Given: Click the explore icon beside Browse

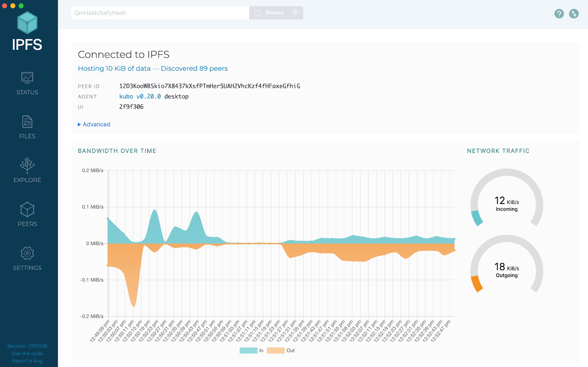Looking at the screenshot, I should pyautogui.click(x=295, y=13).
